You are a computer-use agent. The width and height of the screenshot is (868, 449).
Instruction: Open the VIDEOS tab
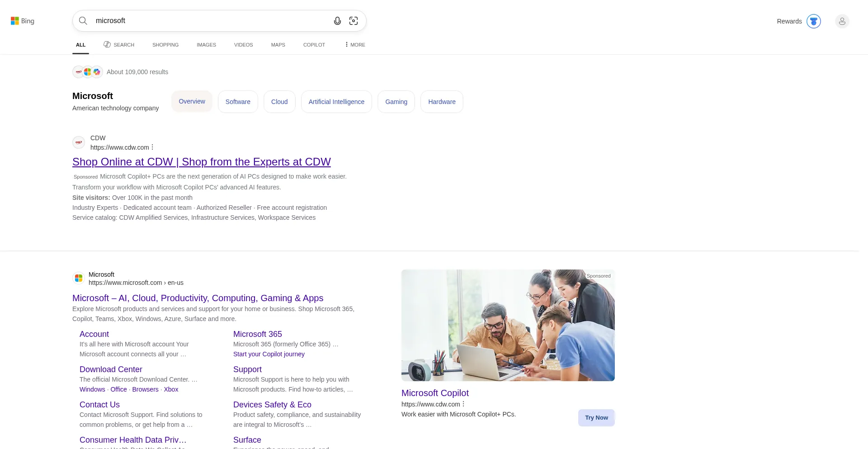(243, 45)
